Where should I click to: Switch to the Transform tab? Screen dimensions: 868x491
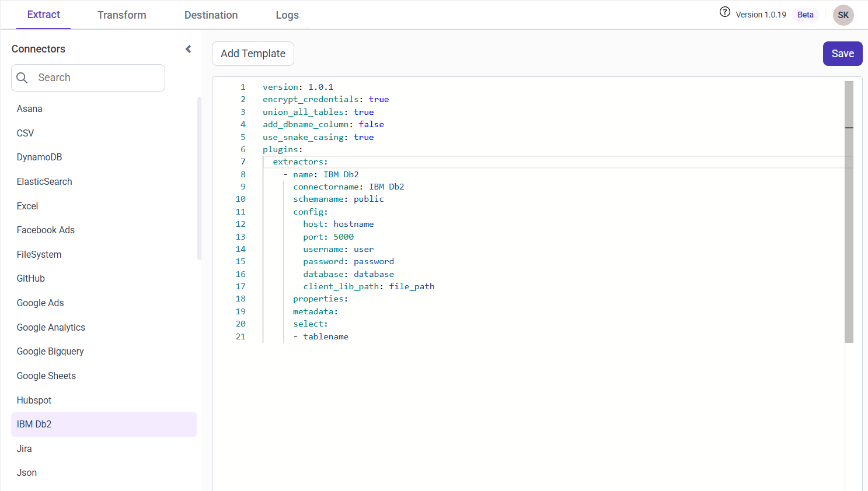[121, 15]
